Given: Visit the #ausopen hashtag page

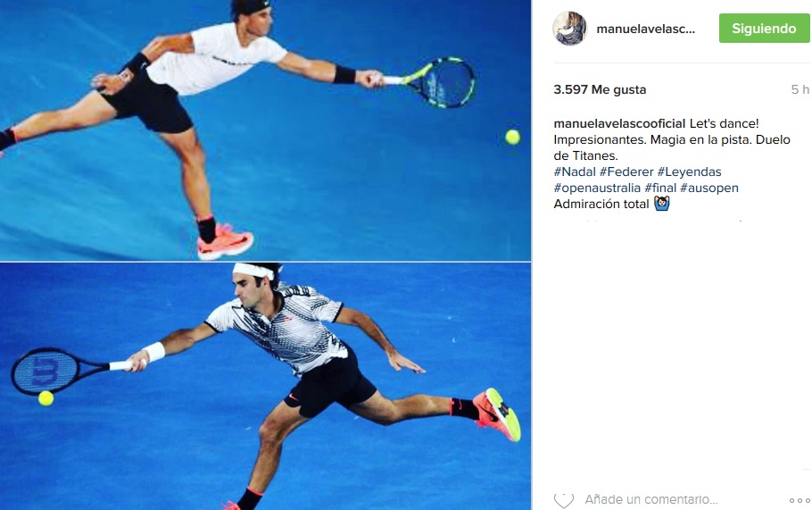Looking at the screenshot, I should (709, 188).
